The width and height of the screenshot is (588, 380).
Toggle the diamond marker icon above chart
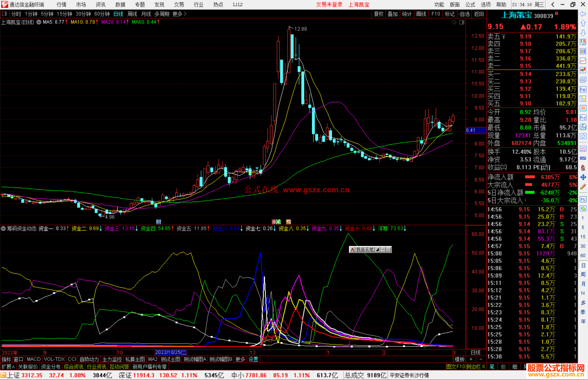tap(454, 22)
